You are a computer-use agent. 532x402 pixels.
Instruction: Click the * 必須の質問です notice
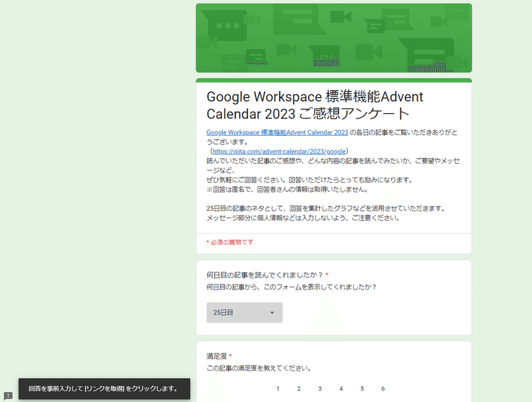tap(229, 242)
